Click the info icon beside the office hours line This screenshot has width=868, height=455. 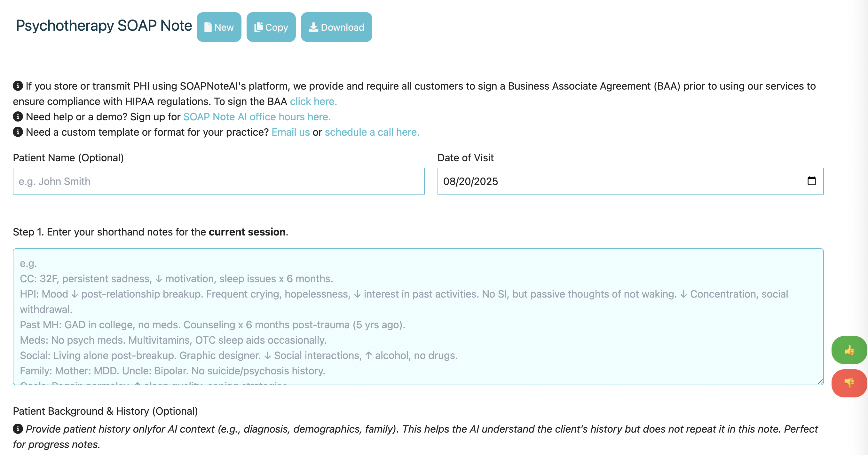point(18,117)
